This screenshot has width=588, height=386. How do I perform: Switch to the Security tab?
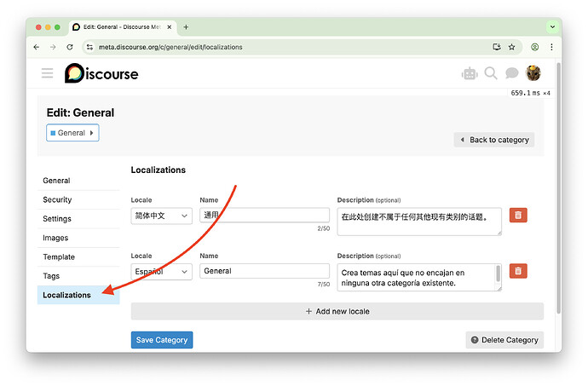point(78,199)
